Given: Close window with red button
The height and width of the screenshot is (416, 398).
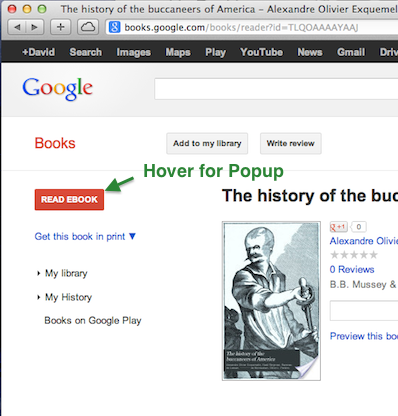Looking at the screenshot, I should click(12, 9).
